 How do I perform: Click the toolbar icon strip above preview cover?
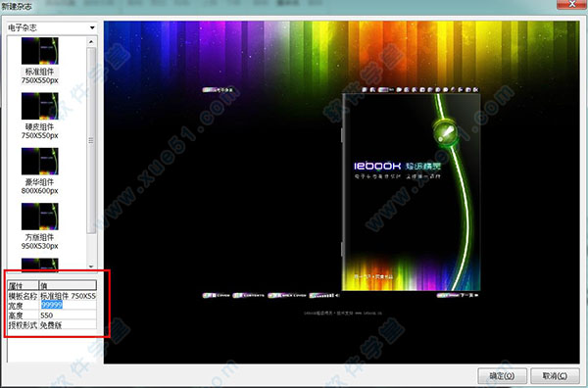tap(420, 89)
